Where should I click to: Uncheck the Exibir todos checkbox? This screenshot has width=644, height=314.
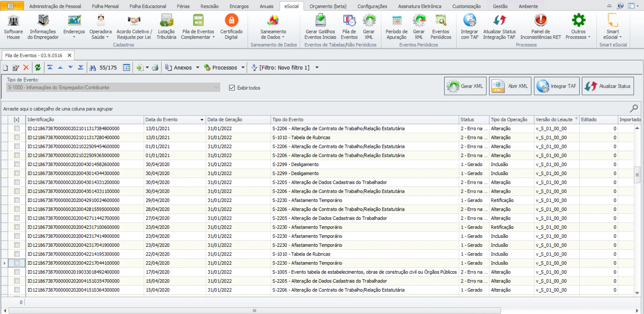coord(232,88)
